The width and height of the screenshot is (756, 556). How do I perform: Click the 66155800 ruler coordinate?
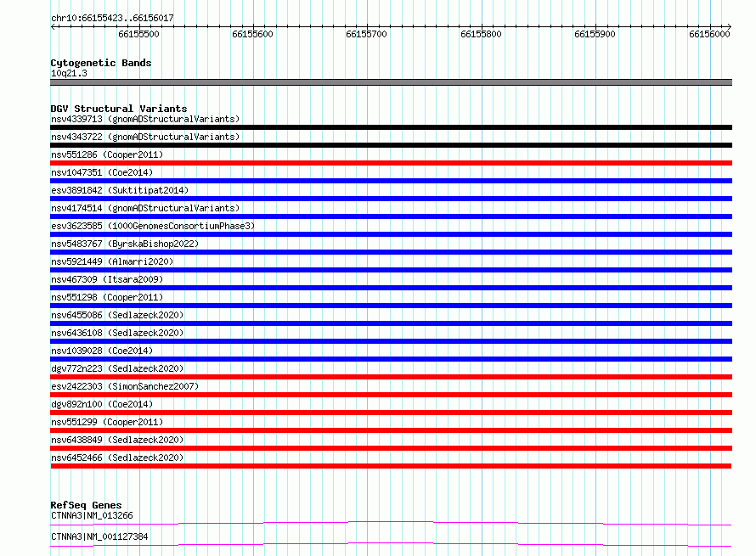(x=481, y=34)
